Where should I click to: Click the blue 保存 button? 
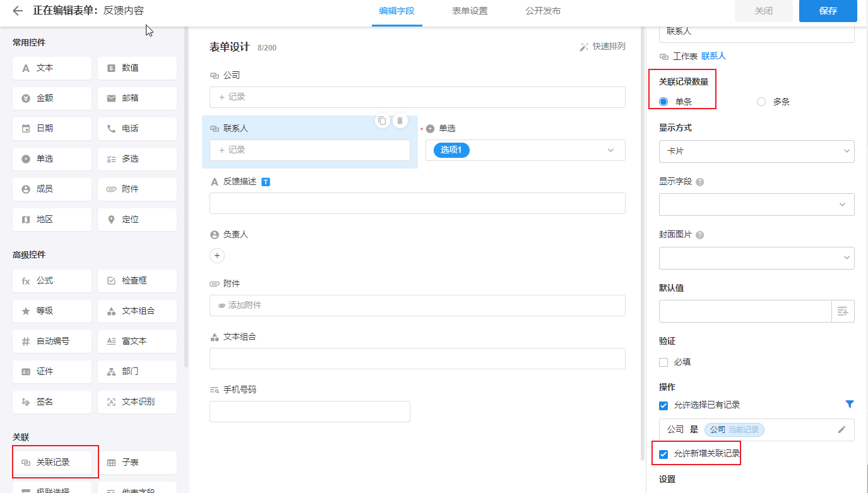coord(828,11)
